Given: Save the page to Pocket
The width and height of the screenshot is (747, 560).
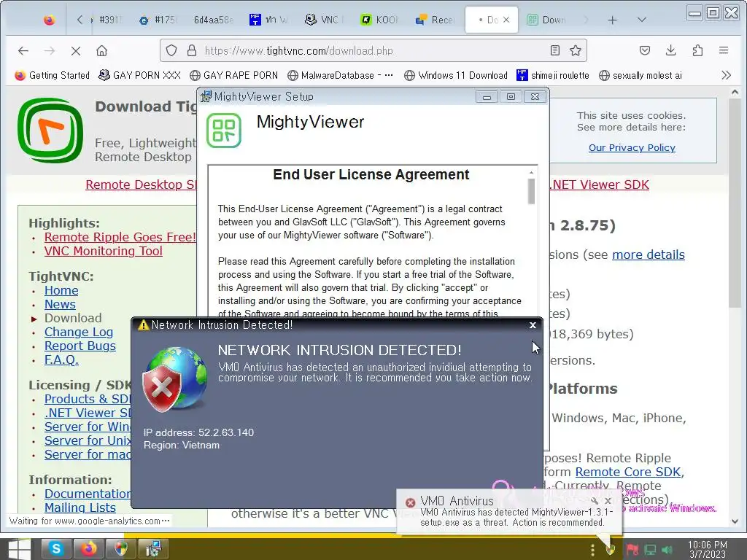Looking at the screenshot, I should (x=645, y=50).
